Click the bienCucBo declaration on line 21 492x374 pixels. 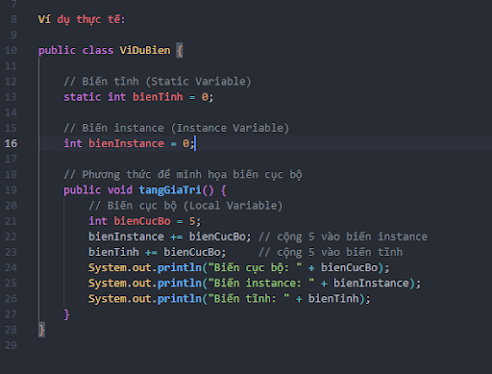(x=142, y=221)
